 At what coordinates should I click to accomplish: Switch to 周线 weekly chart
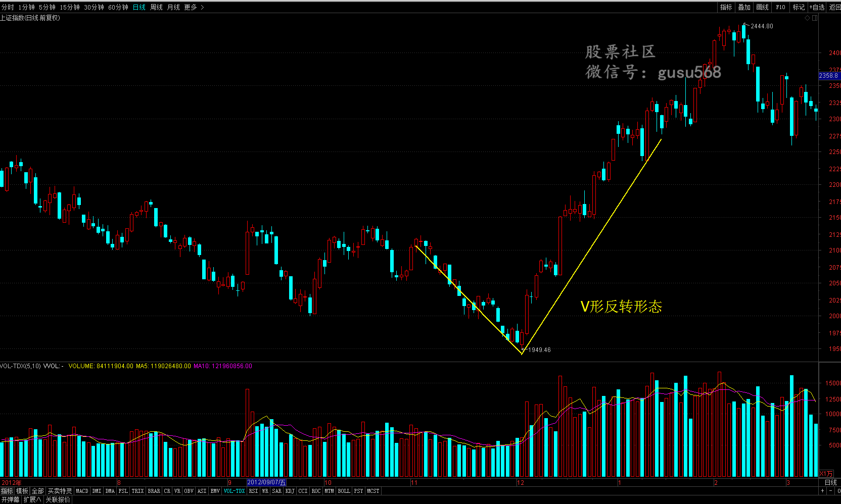156,7
